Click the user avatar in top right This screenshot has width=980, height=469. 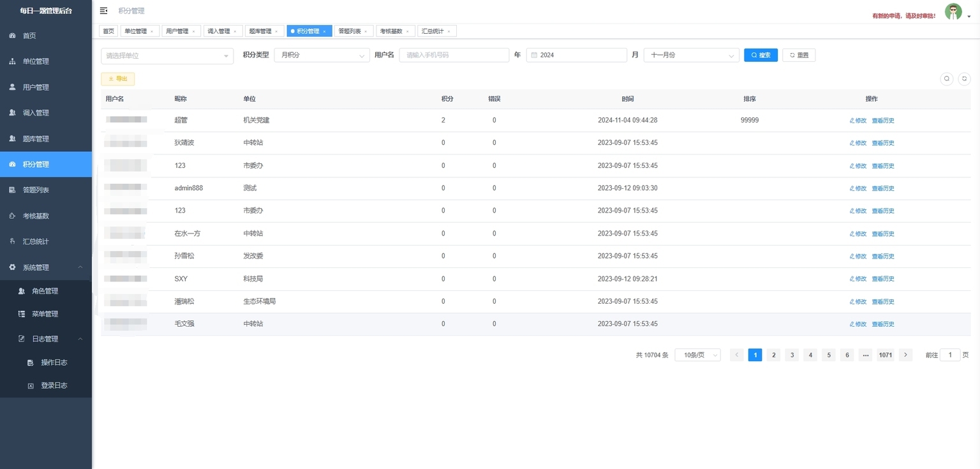(953, 11)
